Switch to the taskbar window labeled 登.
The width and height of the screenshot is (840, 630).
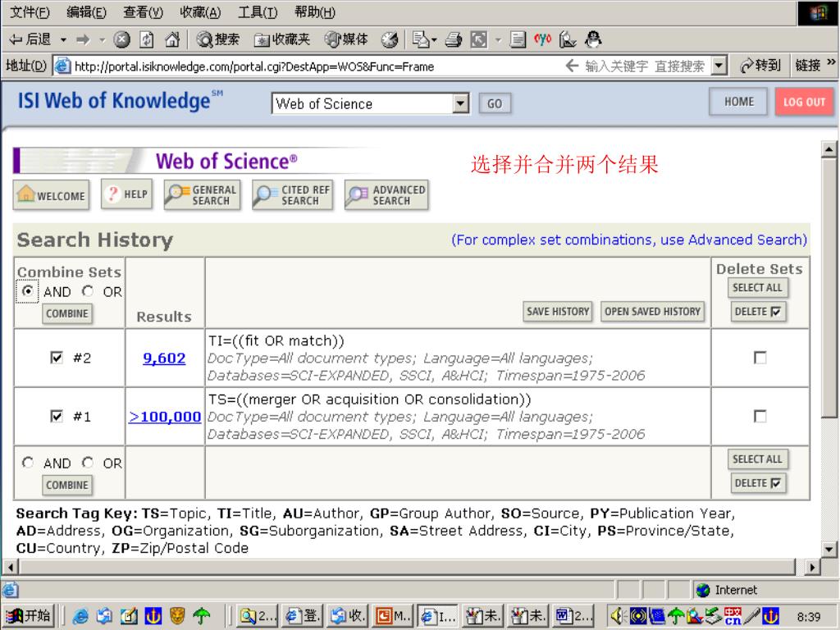(x=301, y=616)
